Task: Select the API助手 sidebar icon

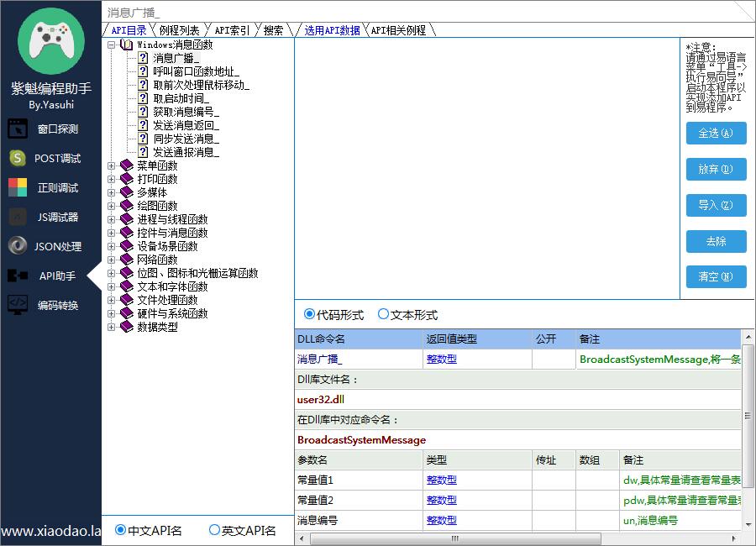Action: pyautogui.click(x=18, y=276)
